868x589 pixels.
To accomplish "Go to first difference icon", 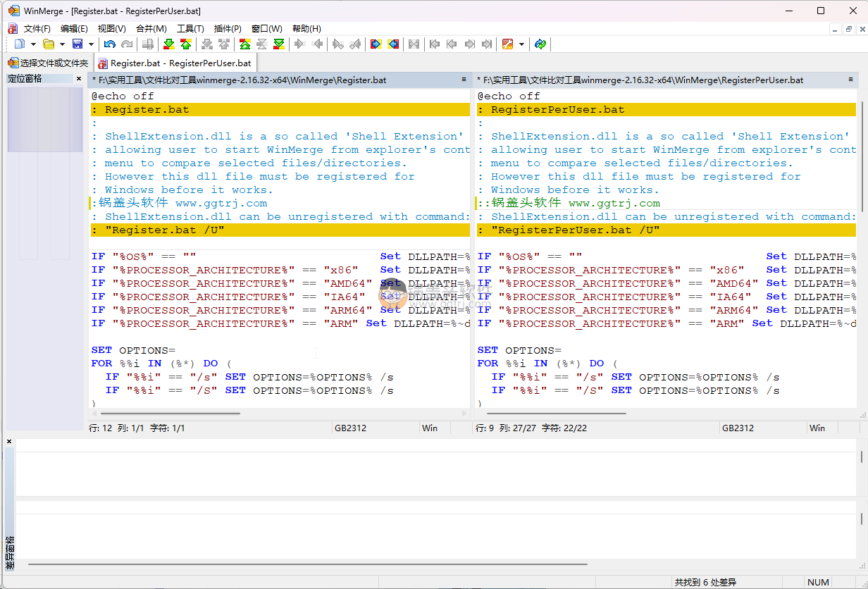I will tap(245, 44).
